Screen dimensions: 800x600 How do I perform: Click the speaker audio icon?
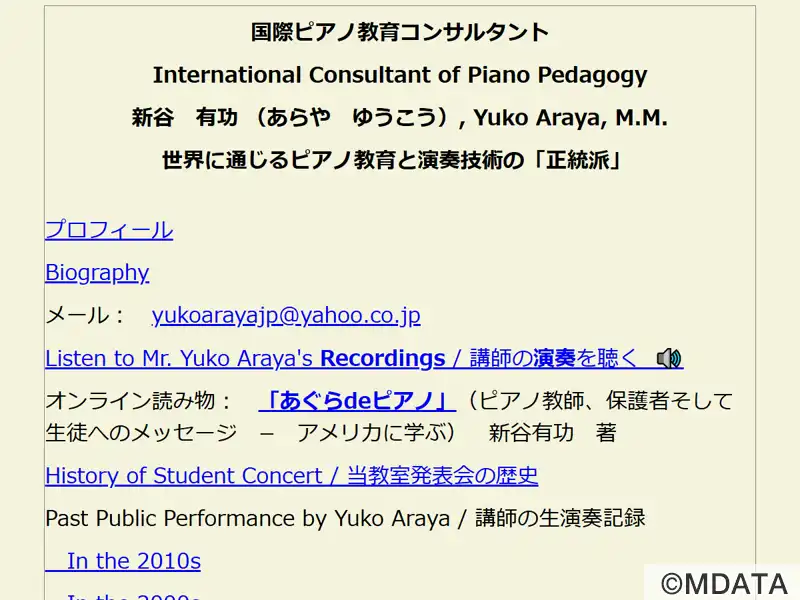tap(669, 358)
